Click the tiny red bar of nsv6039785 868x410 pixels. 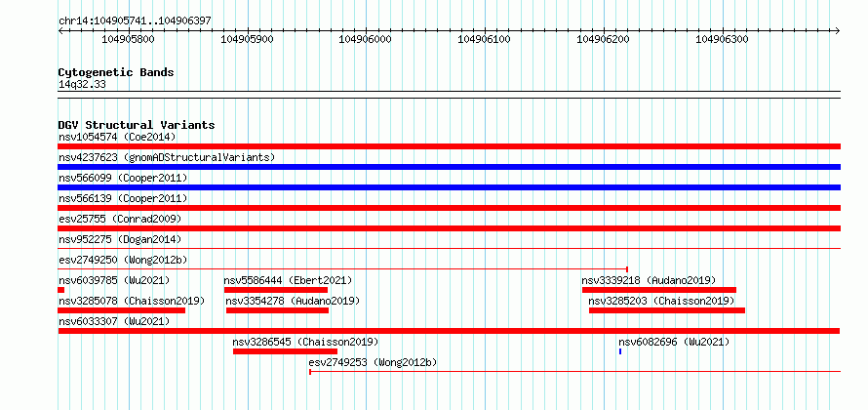point(60,290)
